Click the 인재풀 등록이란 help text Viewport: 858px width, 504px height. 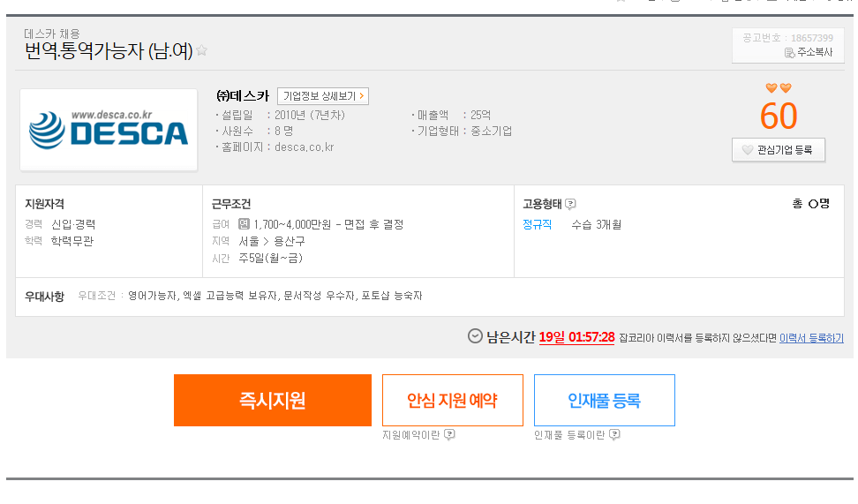pyautogui.click(x=569, y=435)
